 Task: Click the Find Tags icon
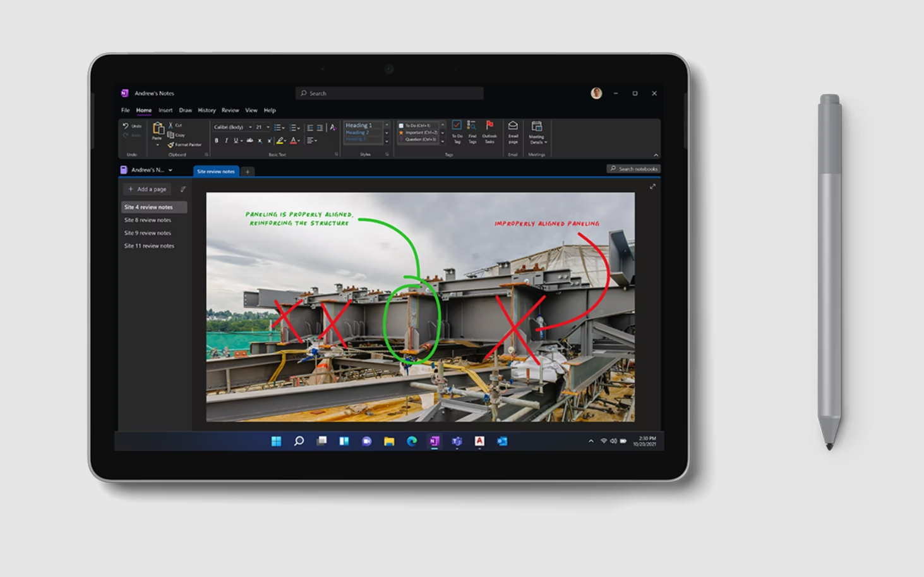click(x=472, y=126)
